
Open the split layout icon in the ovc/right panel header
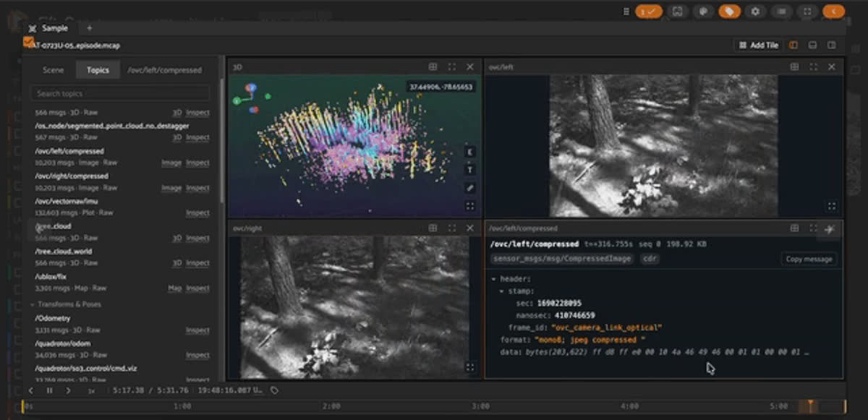(x=433, y=228)
